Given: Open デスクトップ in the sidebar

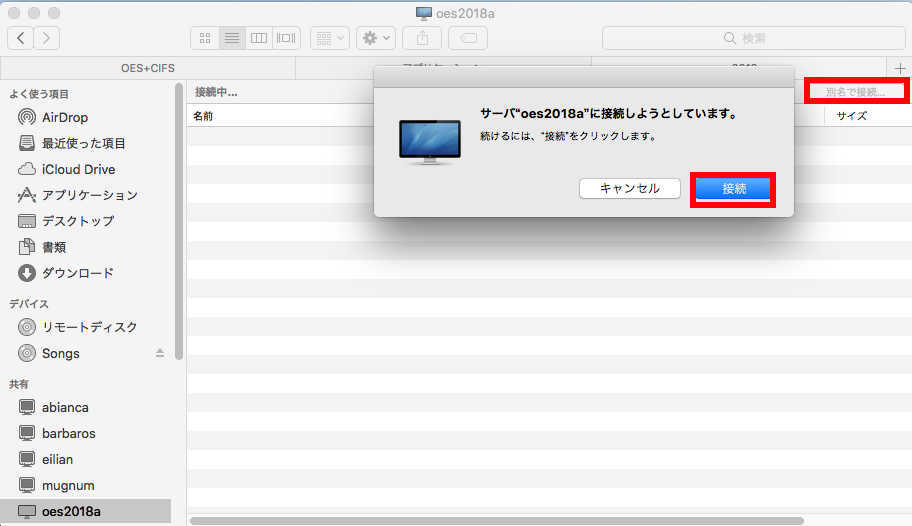Looking at the screenshot, I should 77,221.
